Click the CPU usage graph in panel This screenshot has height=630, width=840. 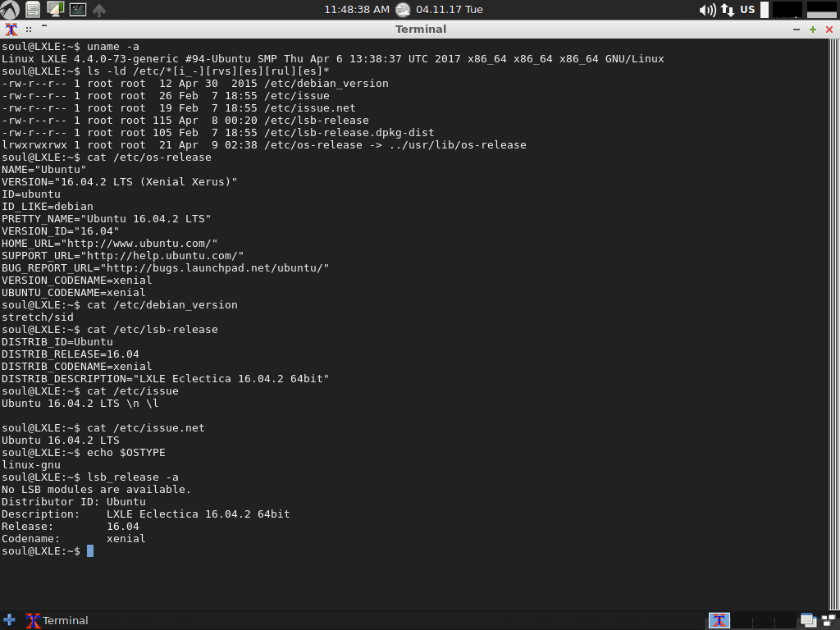click(x=787, y=10)
